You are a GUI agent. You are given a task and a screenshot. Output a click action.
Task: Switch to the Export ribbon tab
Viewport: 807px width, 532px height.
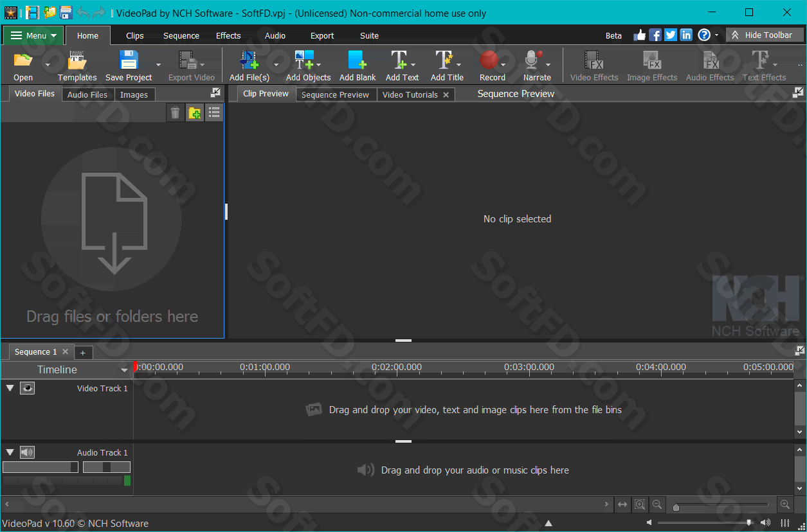point(322,35)
